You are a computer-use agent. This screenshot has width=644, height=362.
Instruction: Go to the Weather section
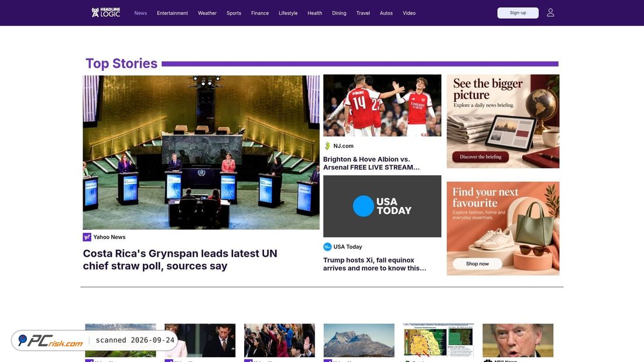(x=207, y=13)
